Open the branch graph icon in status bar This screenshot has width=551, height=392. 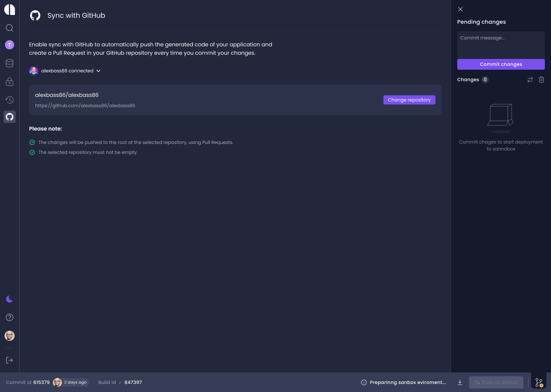click(x=539, y=382)
